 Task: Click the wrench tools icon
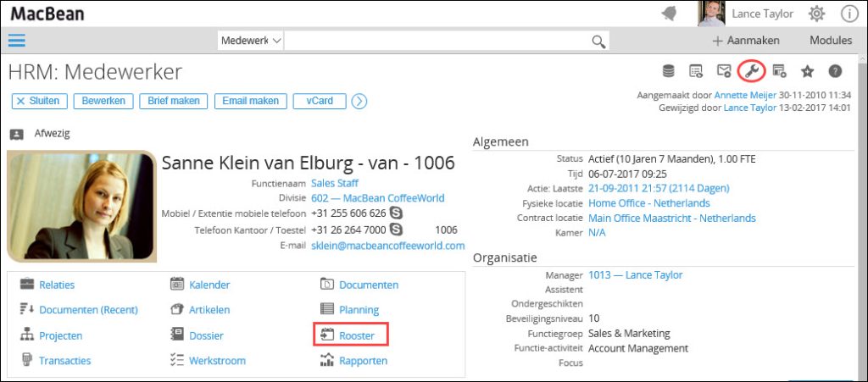751,71
